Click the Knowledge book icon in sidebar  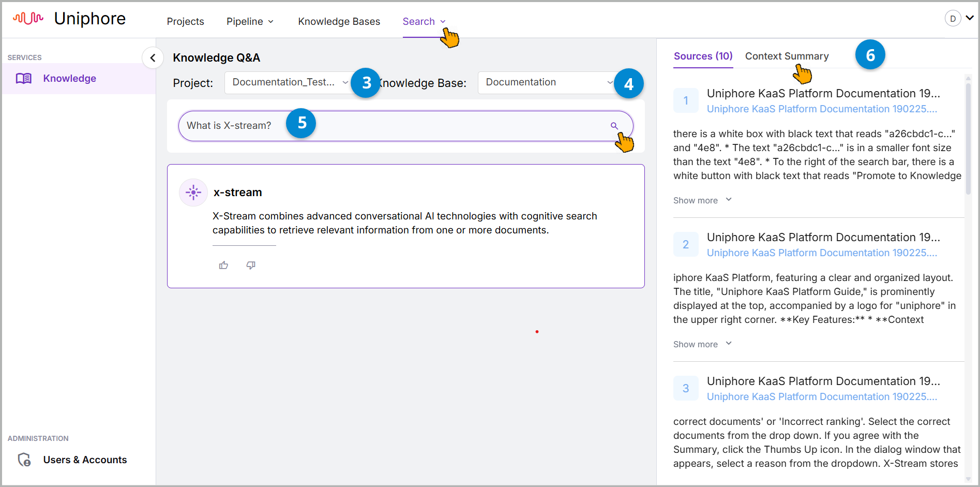tap(24, 79)
